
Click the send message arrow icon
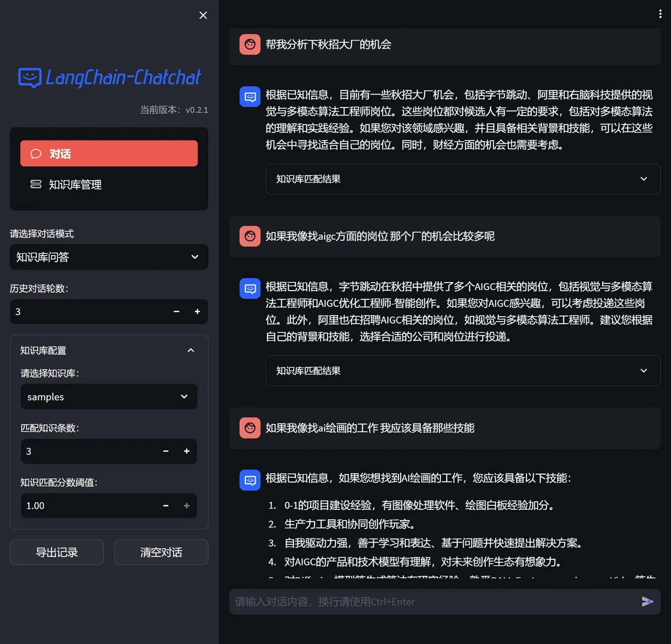(648, 601)
